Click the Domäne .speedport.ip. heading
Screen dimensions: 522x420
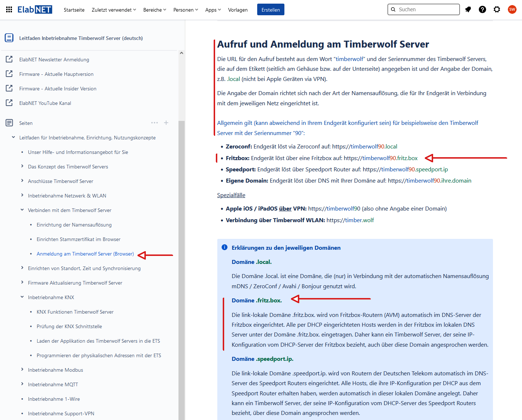click(263, 359)
